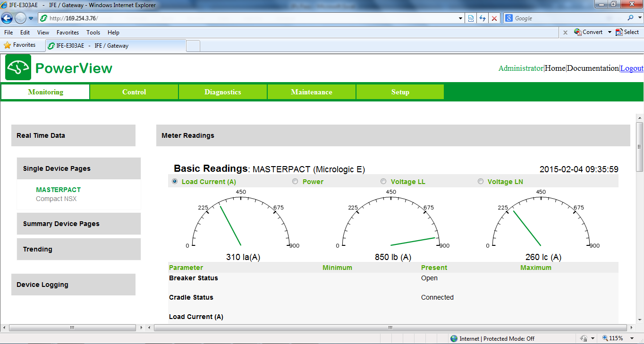Click the PowerView gauge logo
This screenshot has height=344, width=644.
(18, 67)
